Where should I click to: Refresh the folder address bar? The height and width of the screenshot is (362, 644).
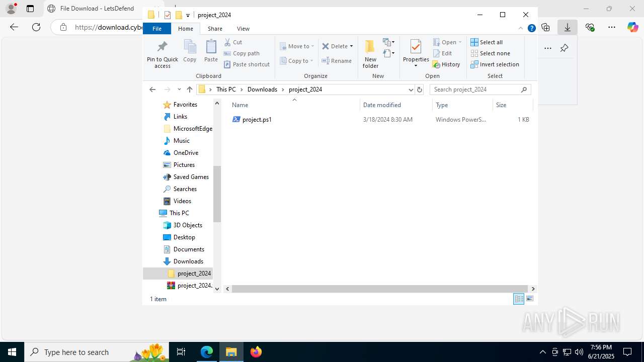pyautogui.click(x=420, y=89)
